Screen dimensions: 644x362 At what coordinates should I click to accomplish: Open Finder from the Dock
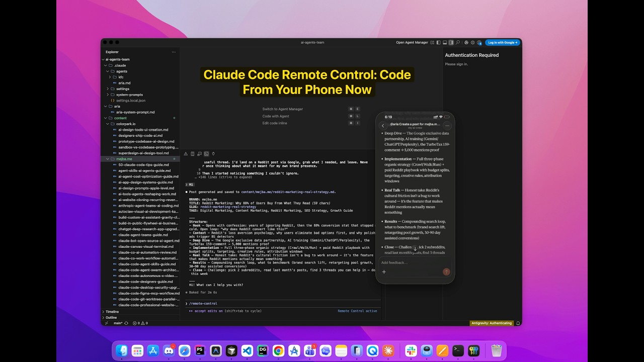[122, 350]
